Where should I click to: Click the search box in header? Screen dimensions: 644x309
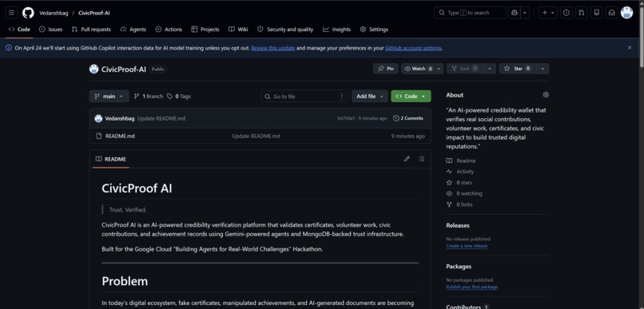tap(470, 13)
